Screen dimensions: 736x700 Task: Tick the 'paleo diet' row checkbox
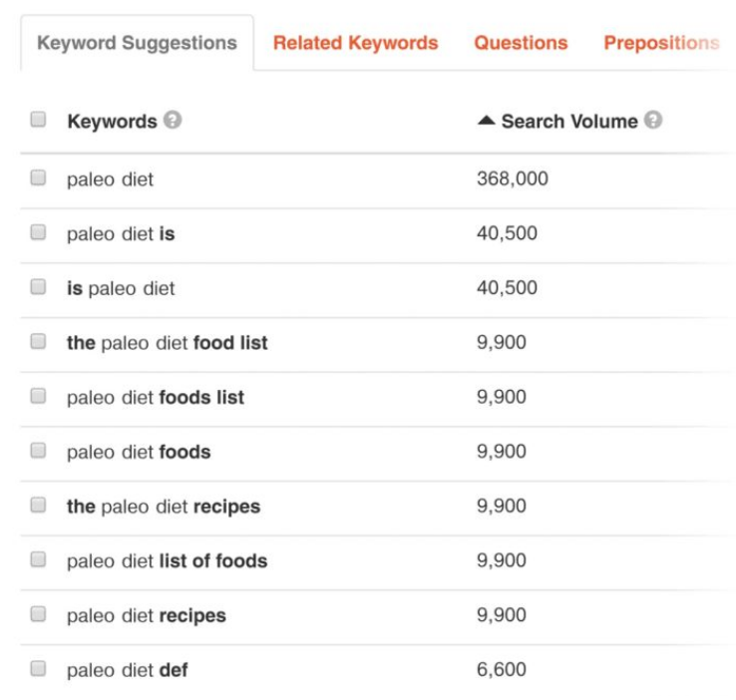pyautogui.click(x=38, y=177)
